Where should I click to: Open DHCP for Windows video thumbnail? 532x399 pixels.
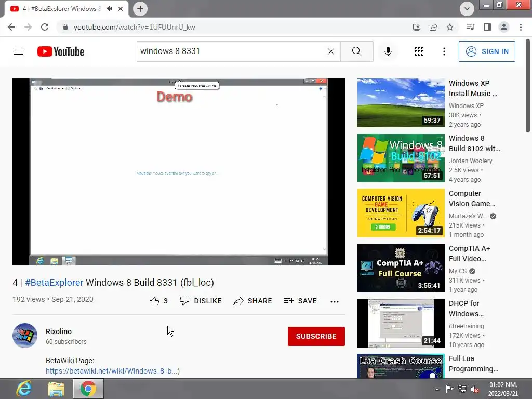click(401, 323)
